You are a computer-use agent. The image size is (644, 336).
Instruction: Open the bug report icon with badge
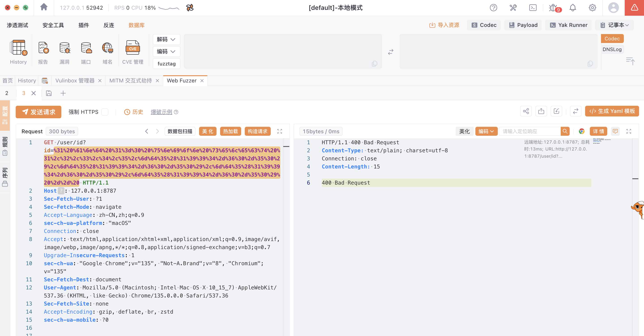coord(553,8)
